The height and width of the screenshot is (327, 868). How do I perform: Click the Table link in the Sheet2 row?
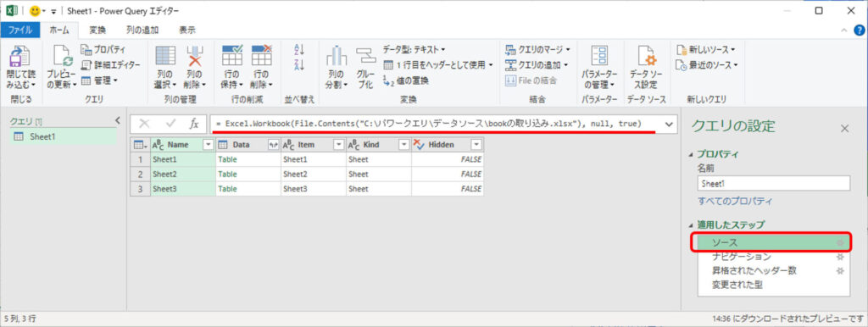tap(227, 174)
